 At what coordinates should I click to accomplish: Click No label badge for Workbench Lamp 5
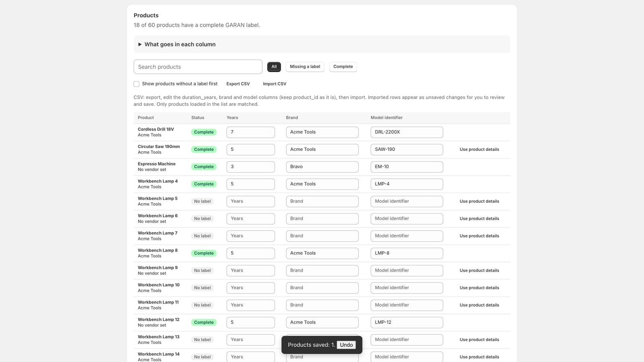point(202,202)
